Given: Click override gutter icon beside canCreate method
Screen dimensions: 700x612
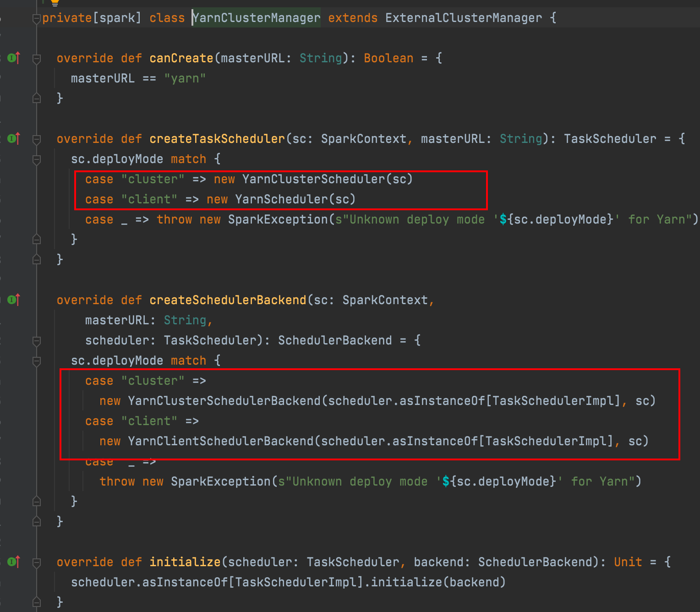Looking at the screenshot, I should (x=13, y=58).
